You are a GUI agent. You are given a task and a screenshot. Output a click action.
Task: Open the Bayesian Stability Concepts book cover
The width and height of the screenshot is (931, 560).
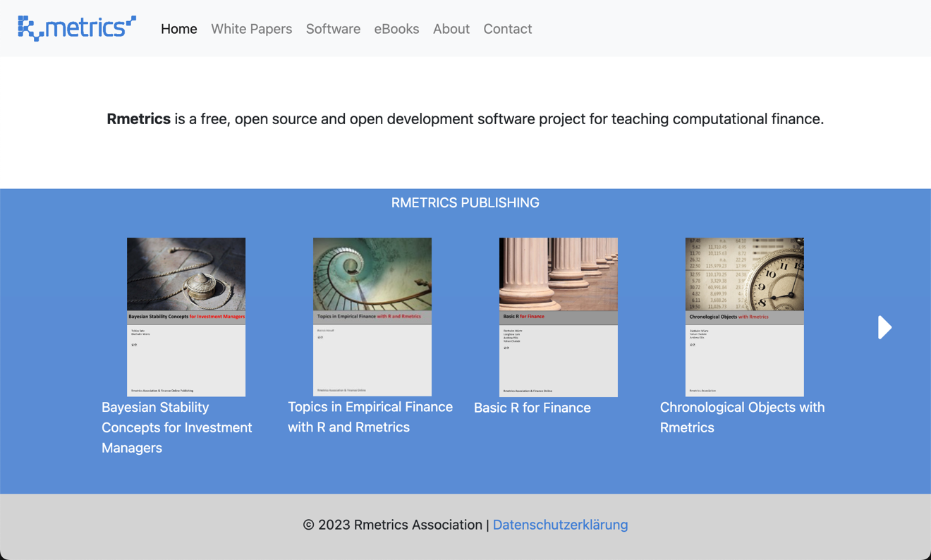[x=186, y=317]
